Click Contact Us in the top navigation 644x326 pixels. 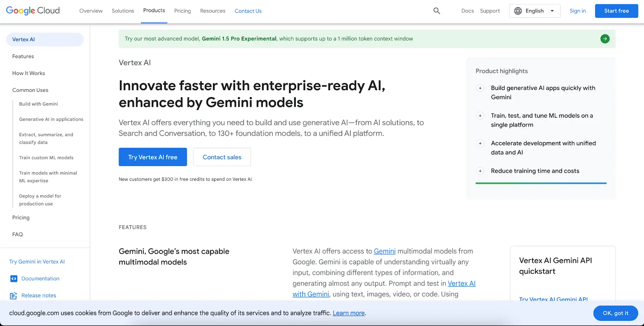coord(248,11)
